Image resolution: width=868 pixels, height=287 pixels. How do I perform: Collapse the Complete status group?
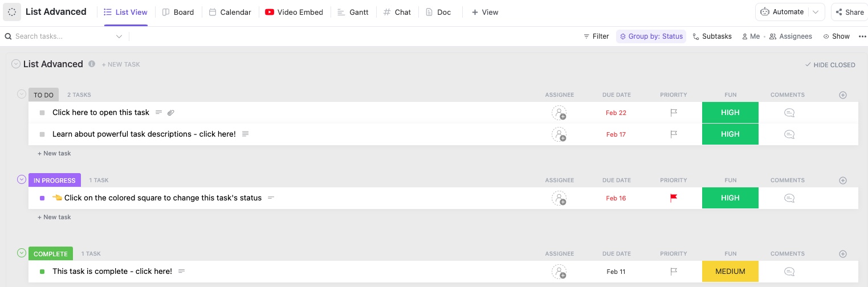(22, 253)
